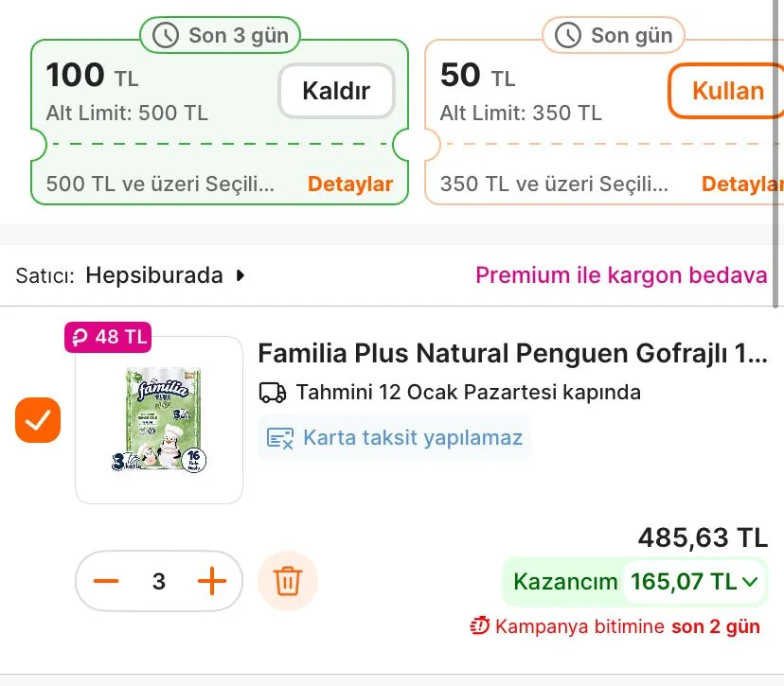The image size is (784, 686).
Task: Open the Hepsiburada seller arrow
Action: click(241, 276)
